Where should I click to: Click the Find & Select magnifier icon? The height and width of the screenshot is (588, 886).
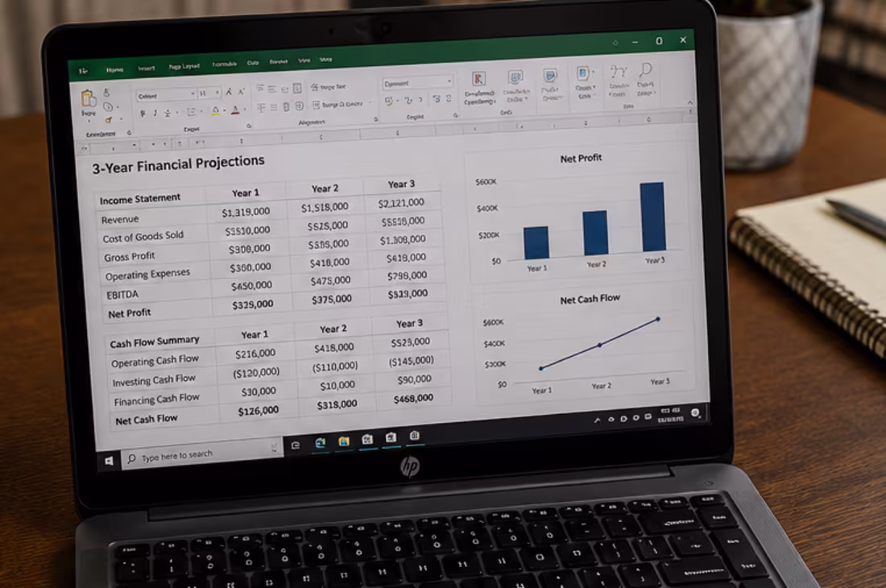(645, 70)
